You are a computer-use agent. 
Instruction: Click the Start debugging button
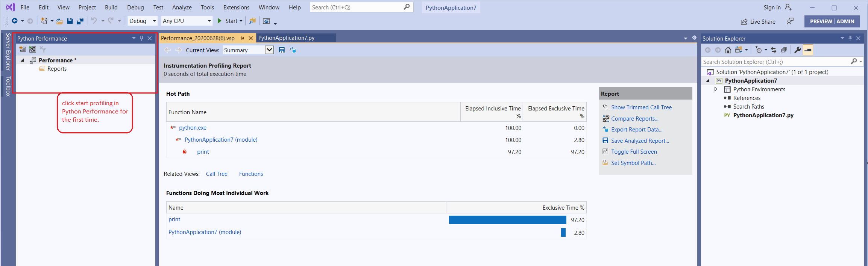tap(227, 21)
